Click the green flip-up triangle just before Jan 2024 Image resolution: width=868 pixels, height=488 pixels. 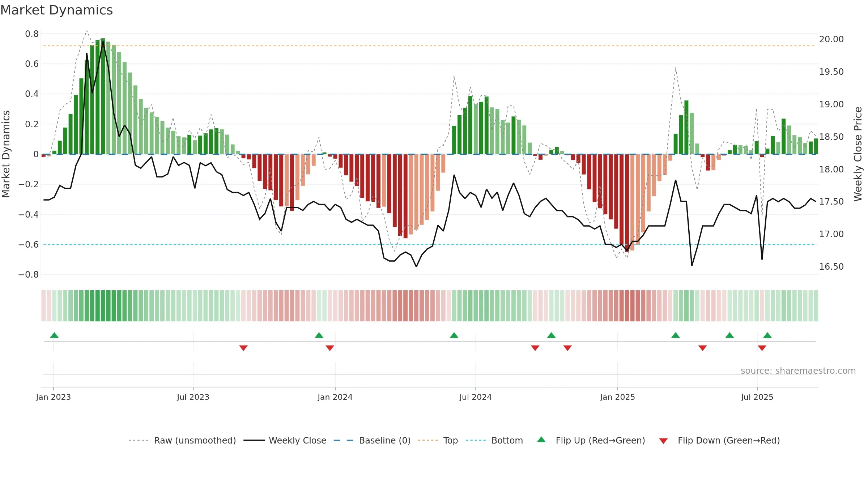coord(319,335)
